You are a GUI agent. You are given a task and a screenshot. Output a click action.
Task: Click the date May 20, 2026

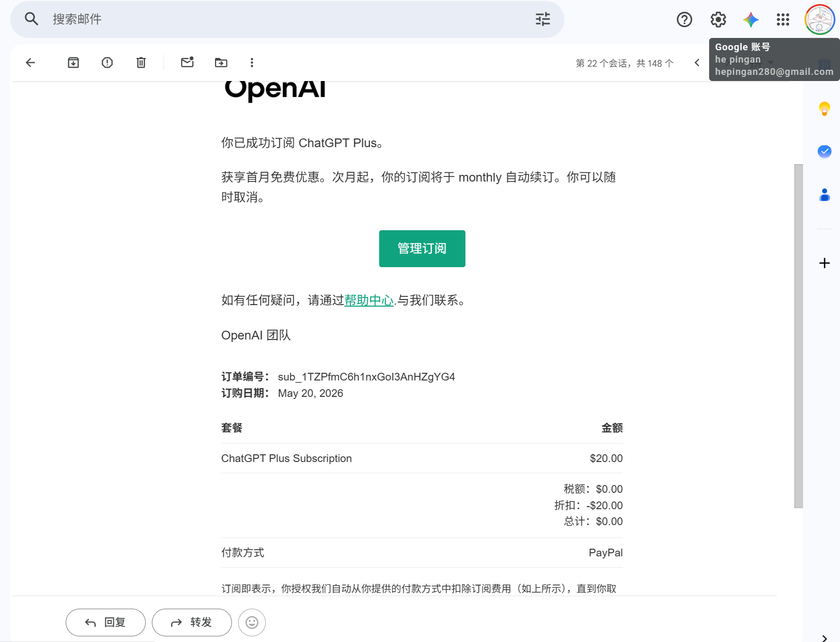(x=310, y=393)
